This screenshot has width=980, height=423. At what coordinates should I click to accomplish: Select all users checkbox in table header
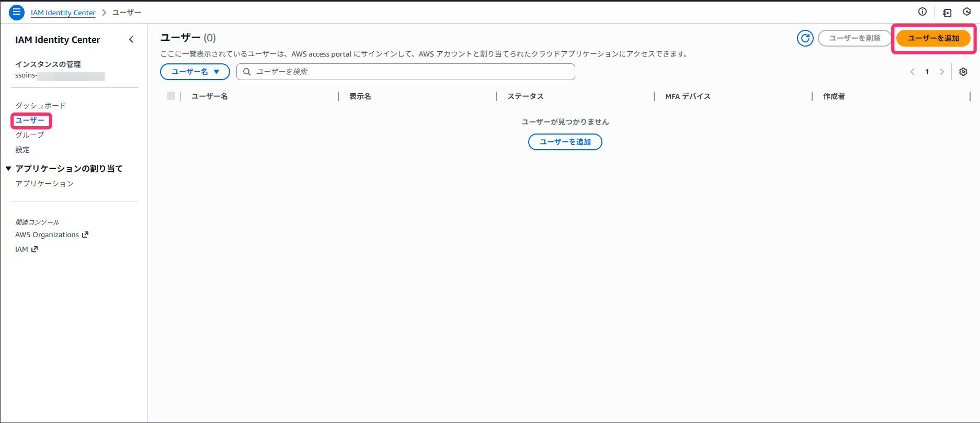pos(171,96)
